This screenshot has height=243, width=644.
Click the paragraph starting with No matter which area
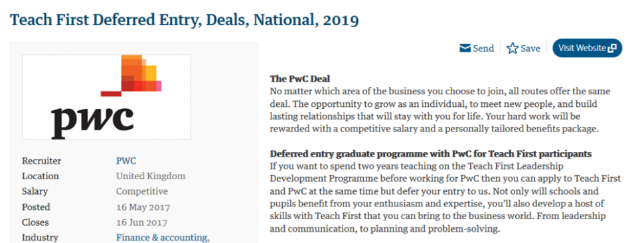[440, 110]
